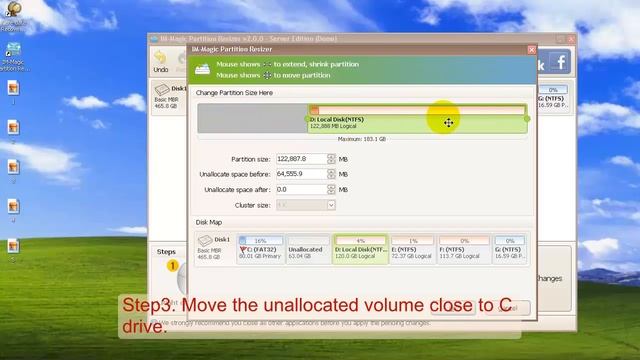Click the Unallocate space before spinner arrows

click(x=331, y=174)
